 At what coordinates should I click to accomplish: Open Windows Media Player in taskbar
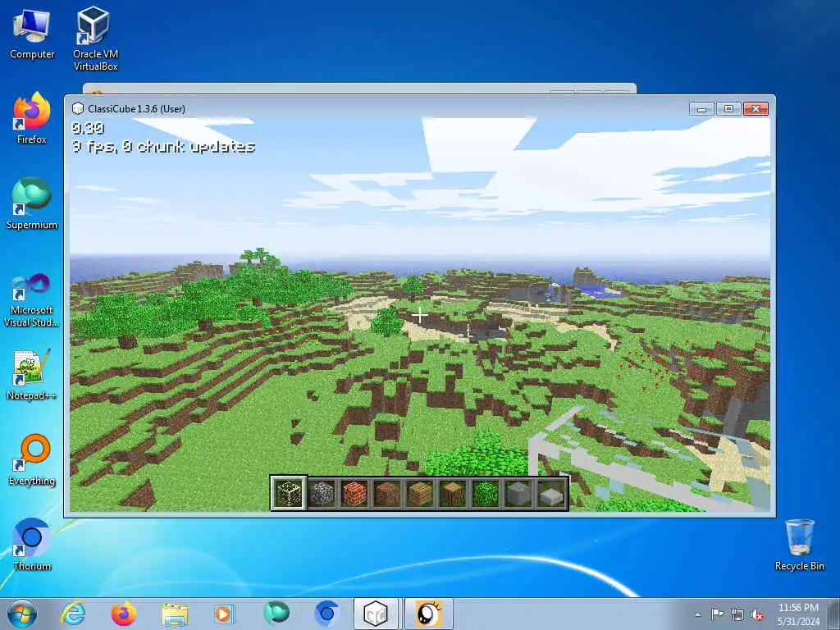[225, 614]
